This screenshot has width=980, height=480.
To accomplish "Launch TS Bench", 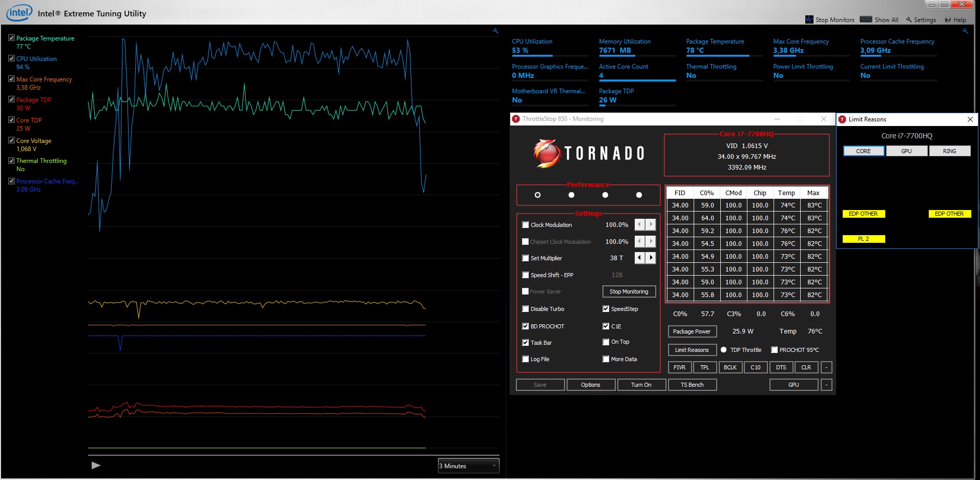I will click(692, 385).
